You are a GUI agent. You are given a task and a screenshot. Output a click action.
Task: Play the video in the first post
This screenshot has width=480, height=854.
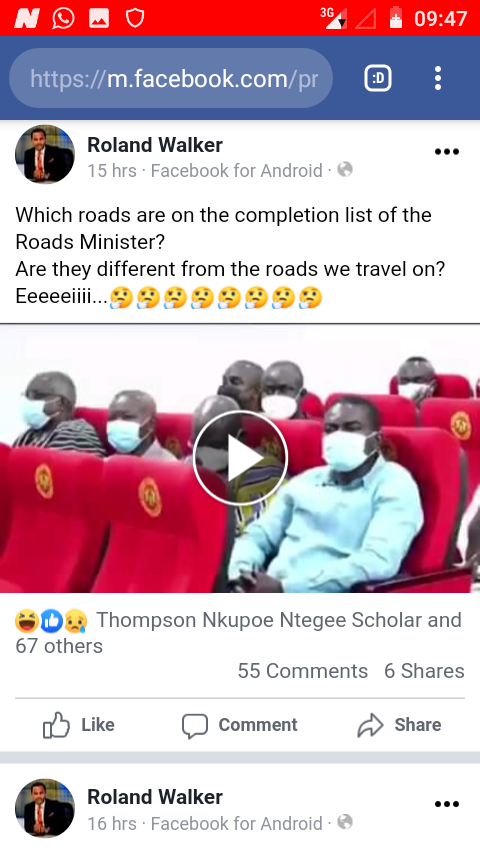coord(240,458)
